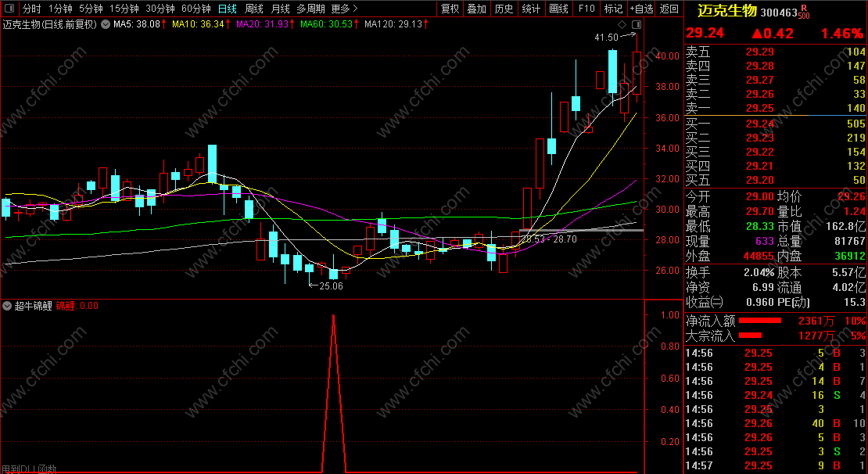Click the 大宗流入 red bar
Viewport: 868px width, 474px height.
tap(751, 336)
